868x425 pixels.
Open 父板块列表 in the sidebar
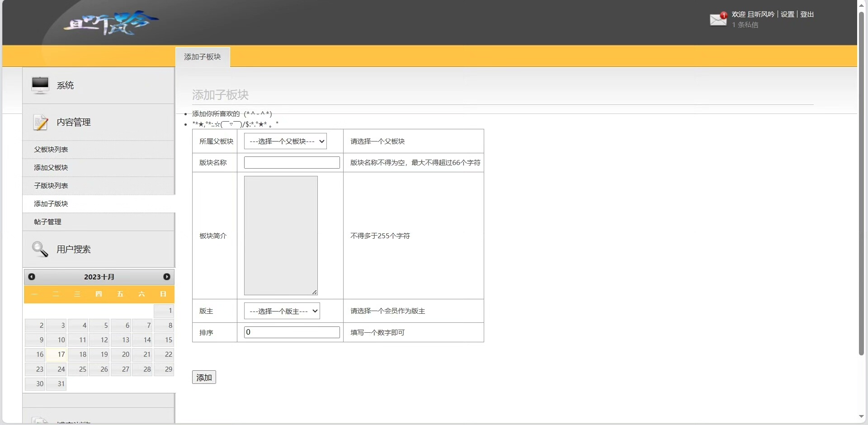pyautogui.click(x=51, y=150)
